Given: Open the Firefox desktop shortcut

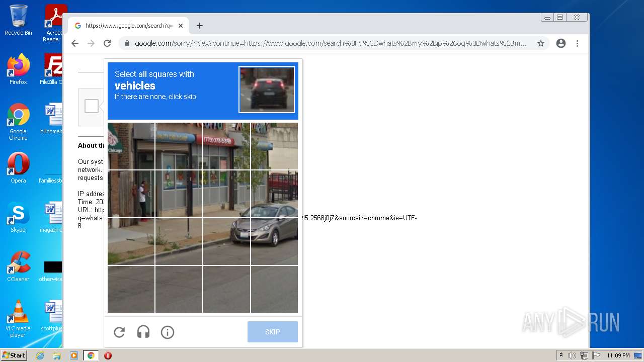Looking at the screenshot, I should tap(18, 69).
